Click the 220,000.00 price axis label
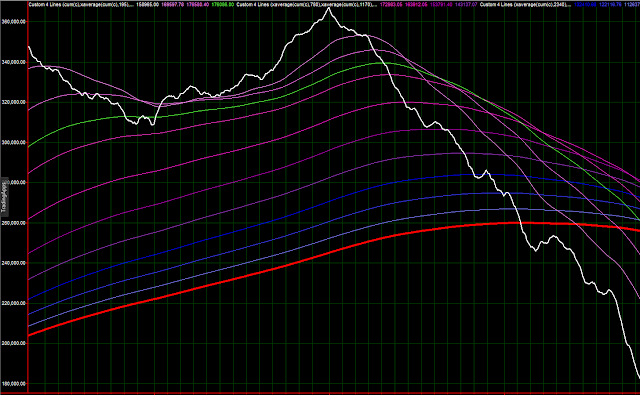This screenshot has width=640, height=395. [x=14, y=303]
